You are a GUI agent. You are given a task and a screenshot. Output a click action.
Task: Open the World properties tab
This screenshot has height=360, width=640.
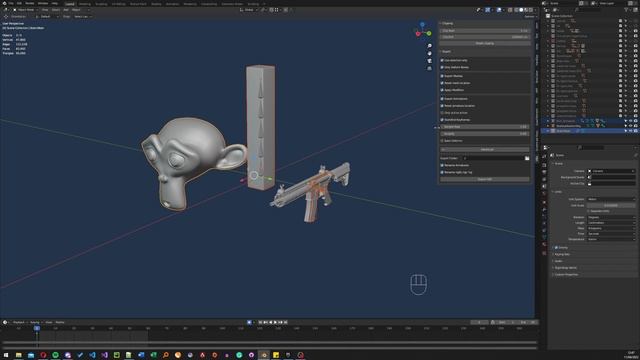click(x=544, y=193)
